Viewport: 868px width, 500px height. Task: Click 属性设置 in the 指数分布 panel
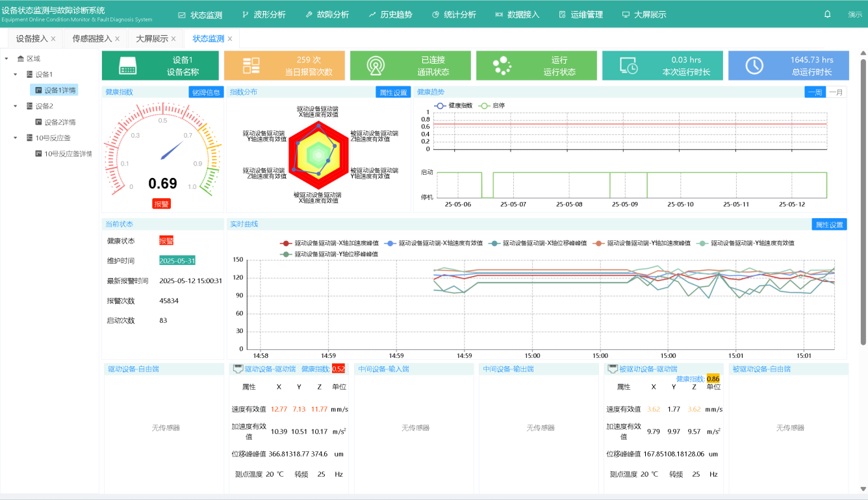pyautogui.click(x=392, y=92)
